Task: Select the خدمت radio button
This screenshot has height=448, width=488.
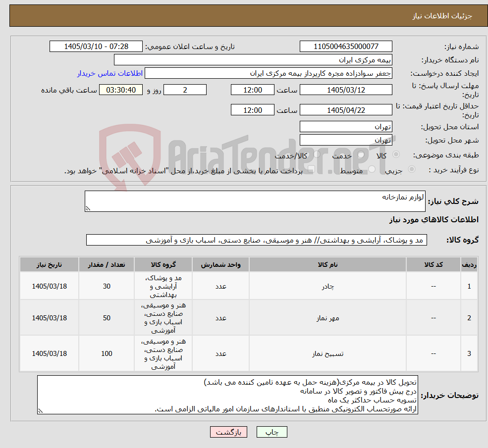Action: 361,154
